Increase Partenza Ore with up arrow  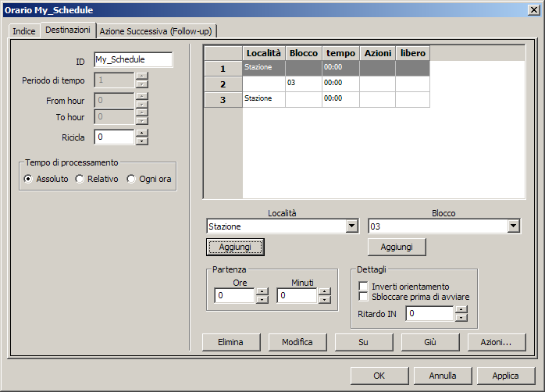[x=262, y=292]
